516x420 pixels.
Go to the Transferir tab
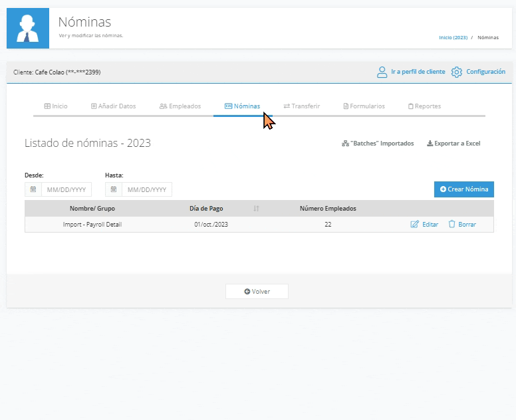pos(302,106)
